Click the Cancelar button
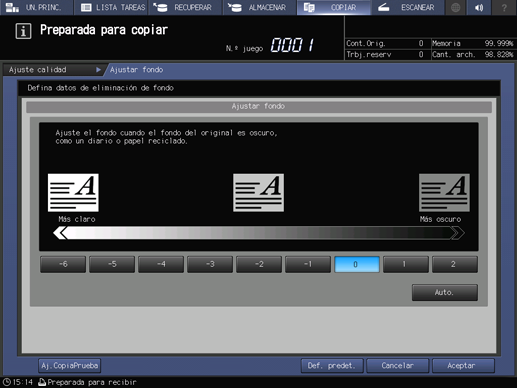Screen dimensions: 517x388 pyautogui.click(x=398, y=366)
